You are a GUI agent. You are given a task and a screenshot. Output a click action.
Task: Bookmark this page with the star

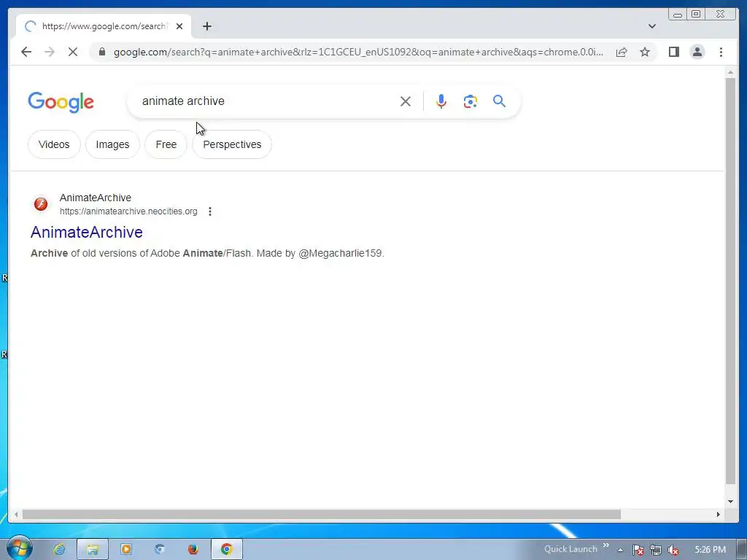645,52
